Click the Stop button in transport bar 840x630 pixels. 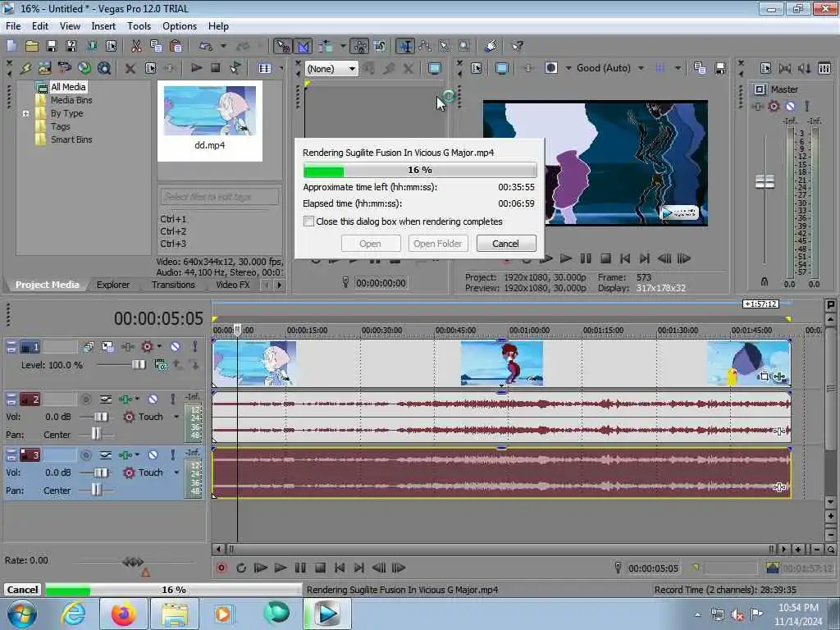click(320, 568)
